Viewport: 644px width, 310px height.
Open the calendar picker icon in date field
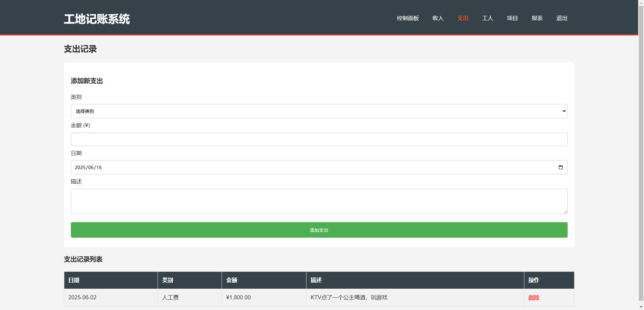coord(560,167)
